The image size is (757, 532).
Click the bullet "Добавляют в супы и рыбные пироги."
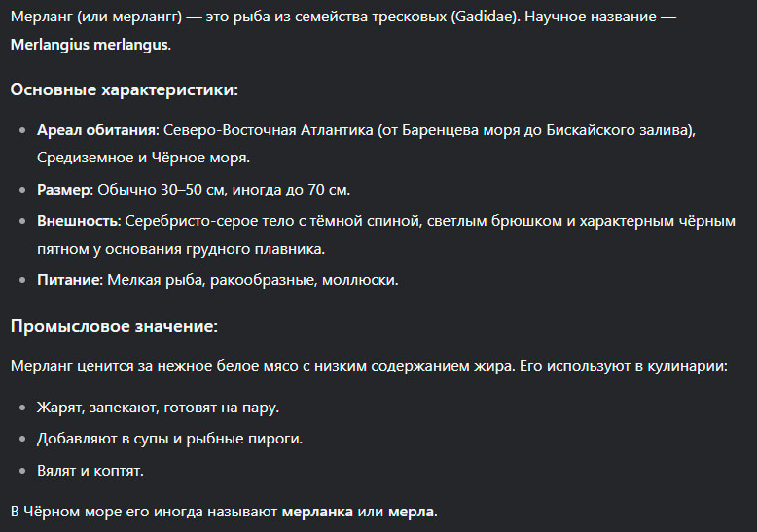(169, 439)
